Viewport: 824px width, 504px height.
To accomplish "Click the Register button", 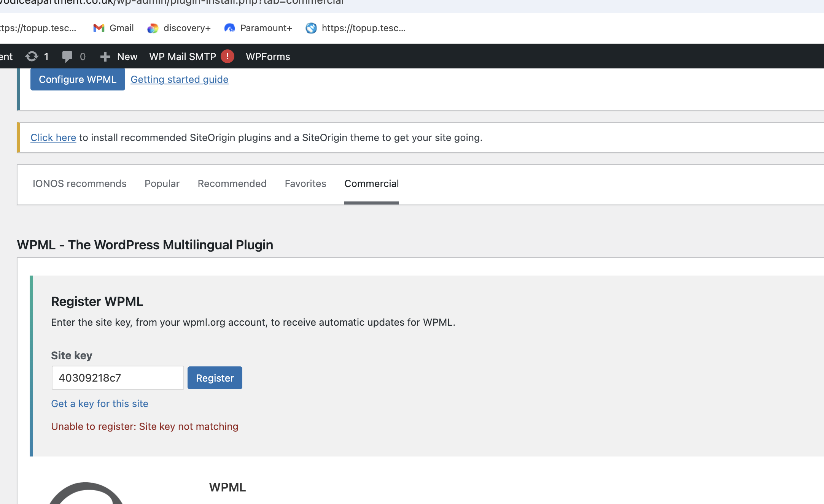I will (215, 378).
